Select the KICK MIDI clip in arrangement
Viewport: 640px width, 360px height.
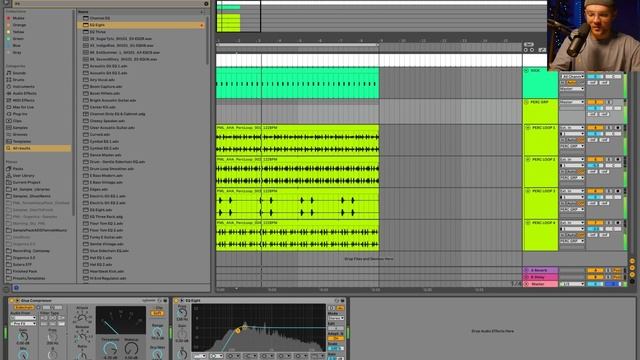tap(298, 83)
